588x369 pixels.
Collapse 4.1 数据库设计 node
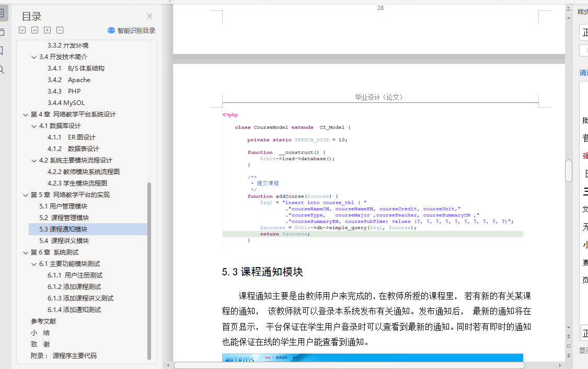coord(34,126)
